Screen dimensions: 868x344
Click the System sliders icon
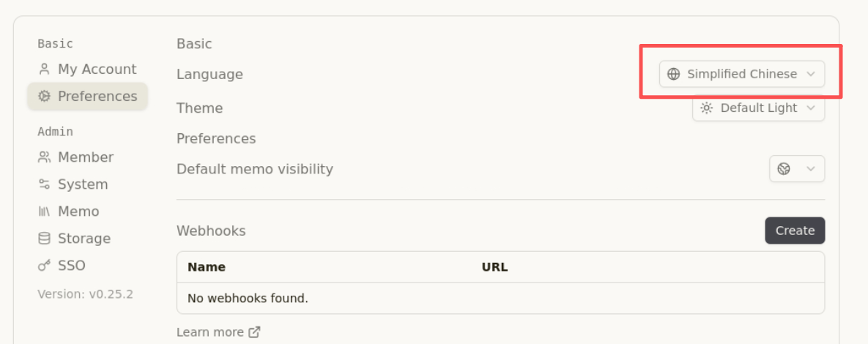coord(44,184)
